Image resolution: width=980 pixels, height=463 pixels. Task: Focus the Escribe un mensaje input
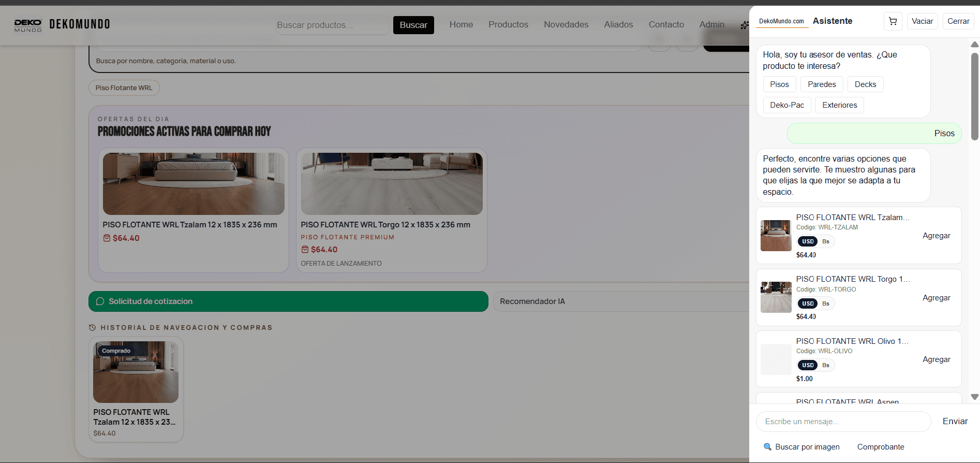[843, 422]
